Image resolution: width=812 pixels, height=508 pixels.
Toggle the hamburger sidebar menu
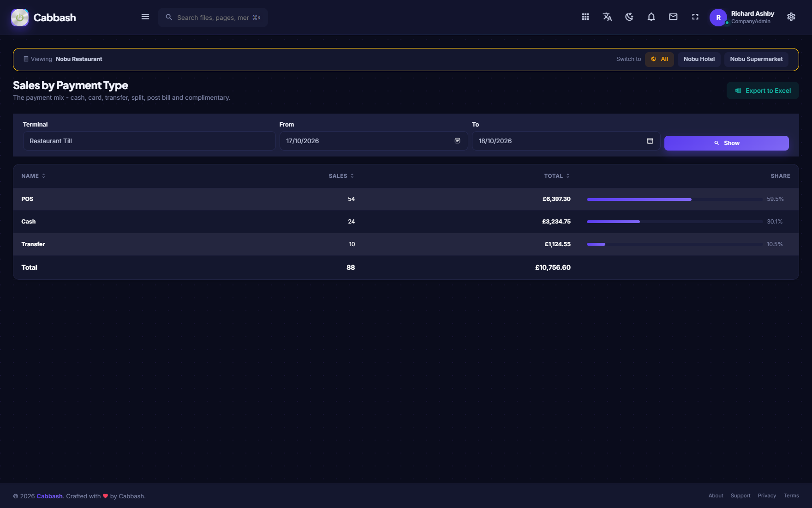pos(145,17)
